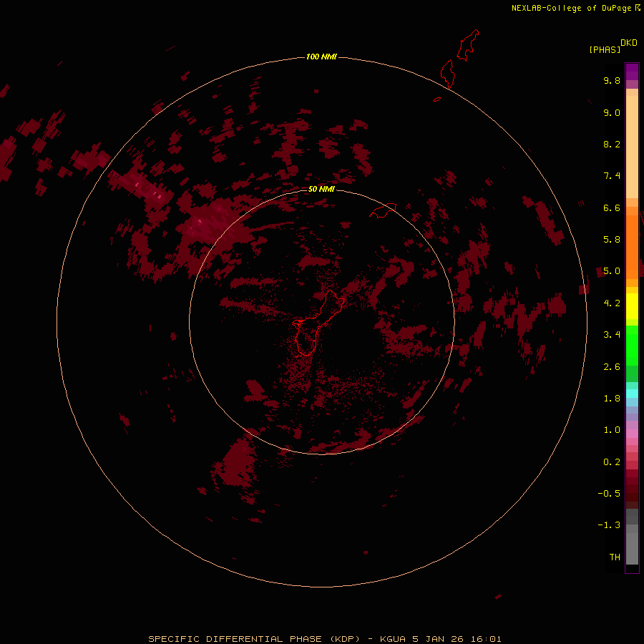Click the -1.3 legend value
Viewport: 644px width, 644px height.
coord(609,525)
